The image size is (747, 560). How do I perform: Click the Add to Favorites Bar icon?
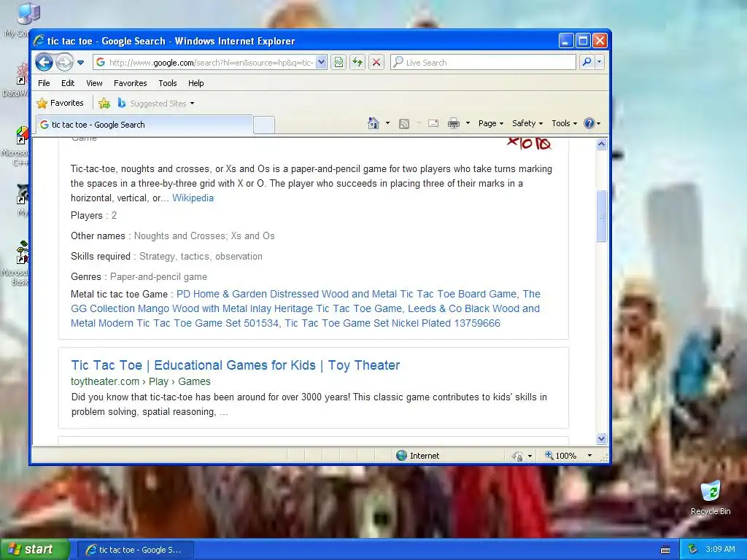tap(104, 103)
